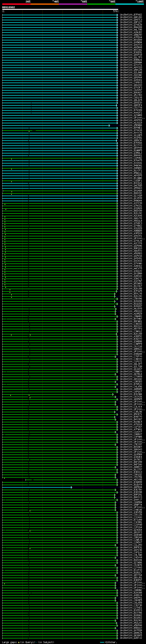Open hit UniRef100_Q947C3
146x644 pixels.
coord(131,20)
